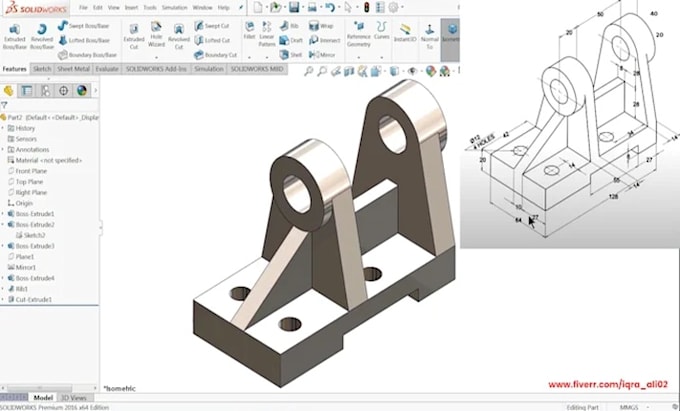Activate the Revolved Cut tool
This screenshot has height=411, width=680.
[x=179, y=36]
